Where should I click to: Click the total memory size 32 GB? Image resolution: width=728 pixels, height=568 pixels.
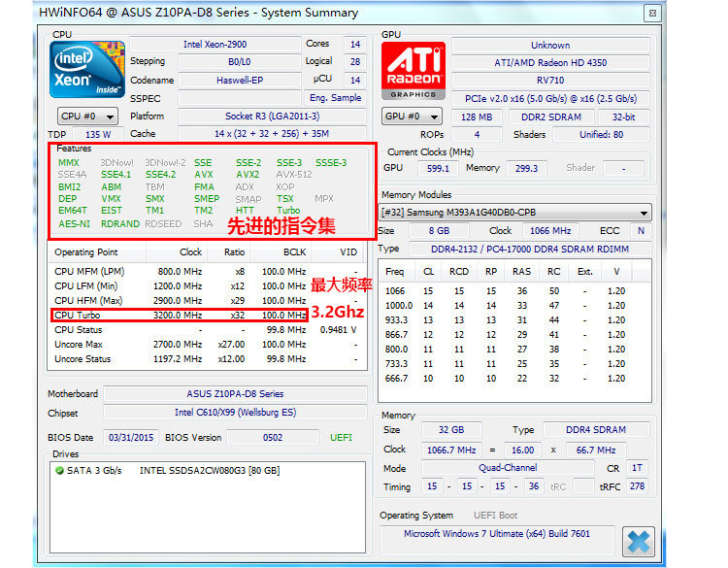pos(451,430)
